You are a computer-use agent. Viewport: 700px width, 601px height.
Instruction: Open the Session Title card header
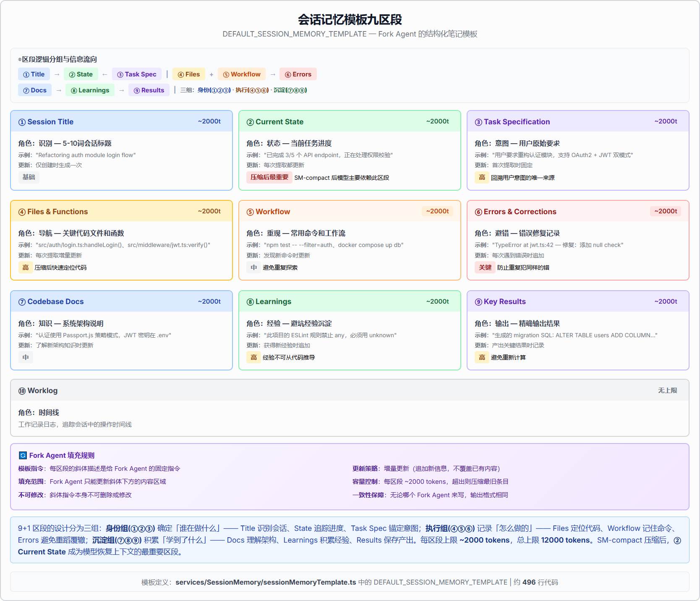tap(121, 121)
